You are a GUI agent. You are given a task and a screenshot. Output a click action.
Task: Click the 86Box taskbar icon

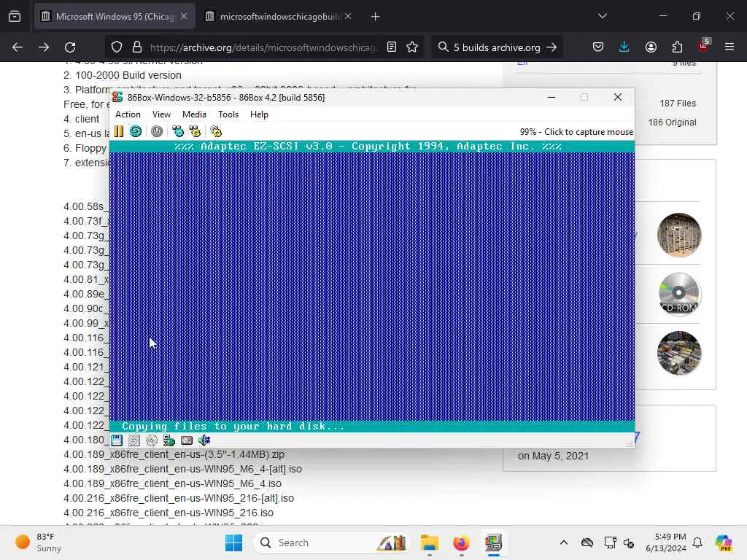point(494,542)
